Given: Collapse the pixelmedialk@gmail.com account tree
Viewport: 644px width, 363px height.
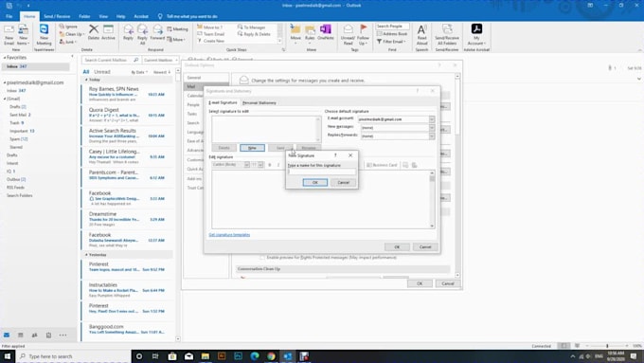Looking at the screenshot, I should [x=4, y=82].
